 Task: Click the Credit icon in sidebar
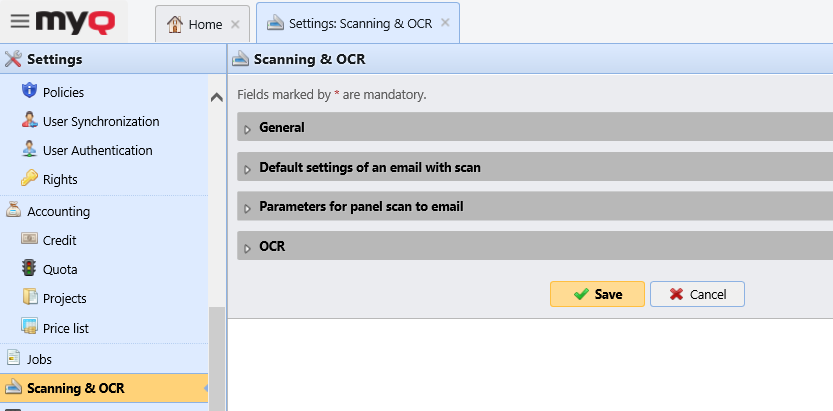(29, 240)
